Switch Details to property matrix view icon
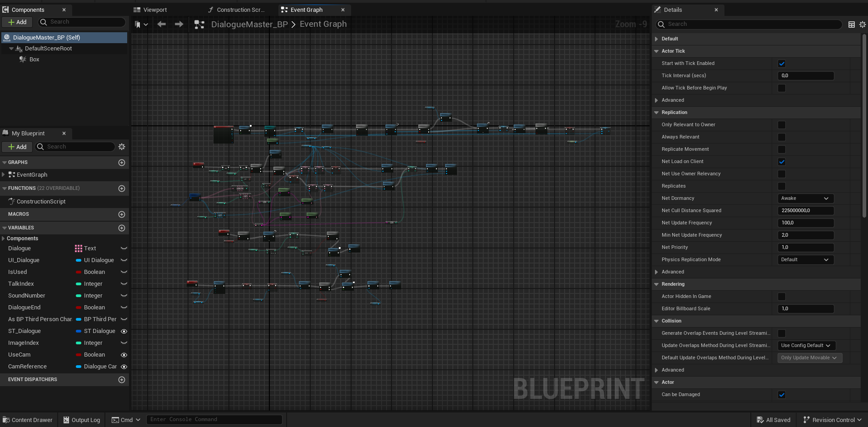 [x=852, y=25]
